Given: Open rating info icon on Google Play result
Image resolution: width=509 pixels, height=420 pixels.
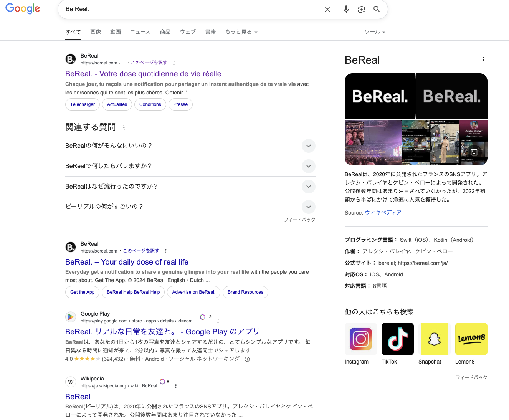Looking at the screenshot, I should pos(247,359).
